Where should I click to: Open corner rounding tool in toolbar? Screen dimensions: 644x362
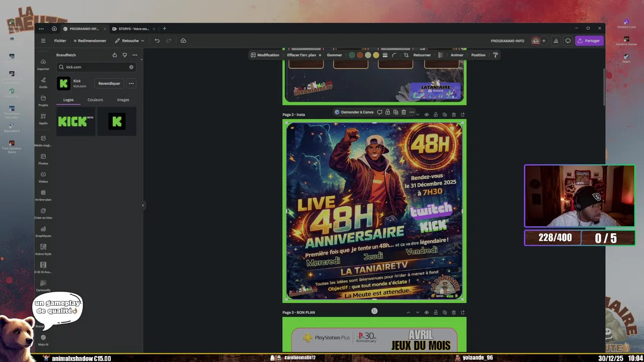click(x=394, y=55)
